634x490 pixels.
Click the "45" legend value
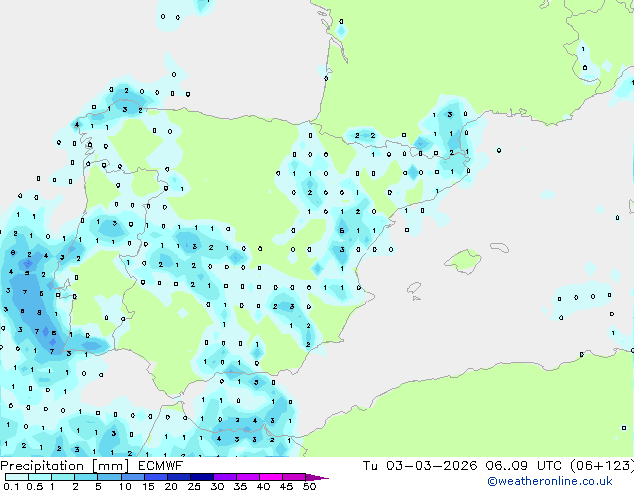286,486
